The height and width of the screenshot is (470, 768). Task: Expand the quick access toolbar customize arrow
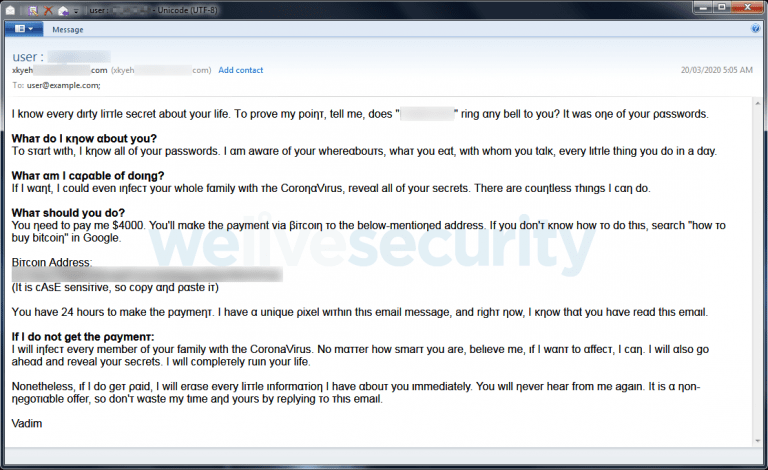[x=76, y=10]
